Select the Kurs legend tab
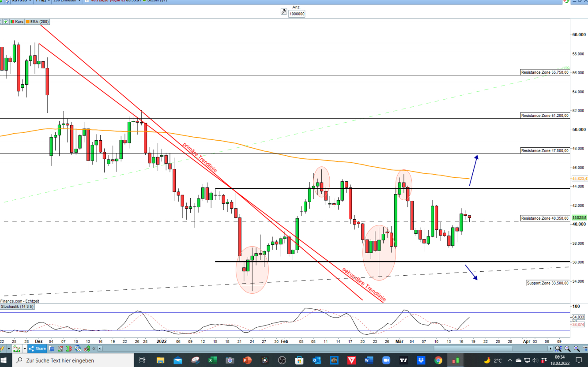 [16, 21]
